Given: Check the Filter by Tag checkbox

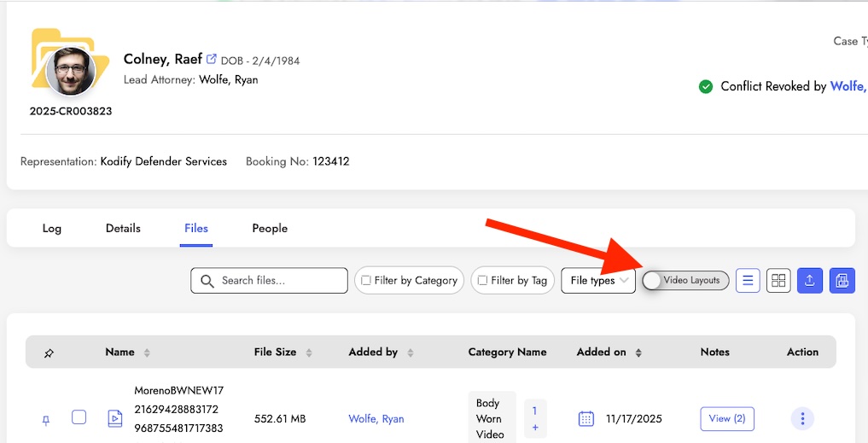Looking at the screenshot, I should (482, 281).
